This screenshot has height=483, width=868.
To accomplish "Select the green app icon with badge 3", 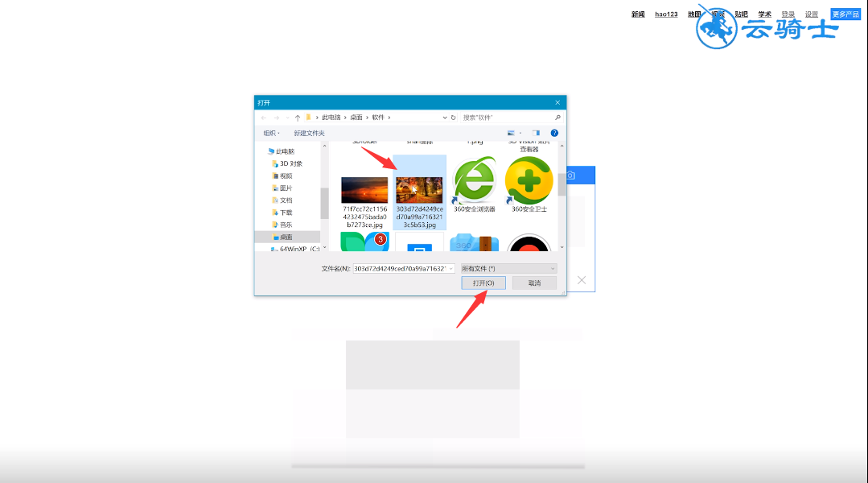I will pyautogui.click(x=364, y=242).
